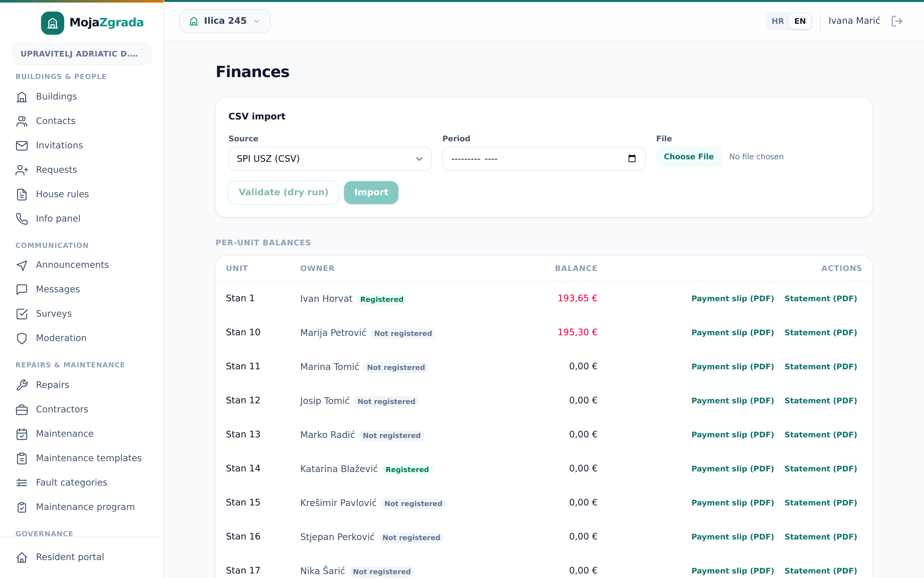The image size is (924, 578).
Task: Click into the Period date field
Action: (x=544, y=159)
